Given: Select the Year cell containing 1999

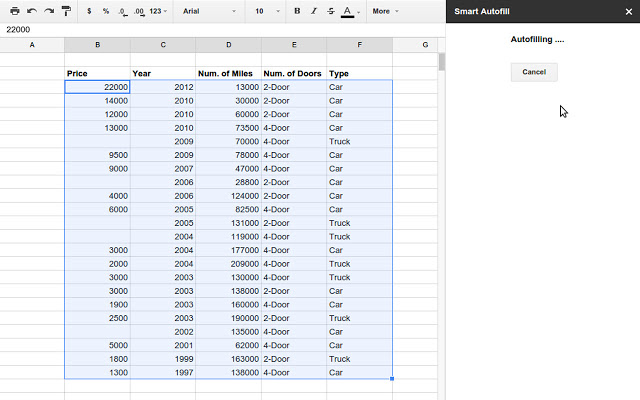Looking at the screenshot, I should pos(163,359).
